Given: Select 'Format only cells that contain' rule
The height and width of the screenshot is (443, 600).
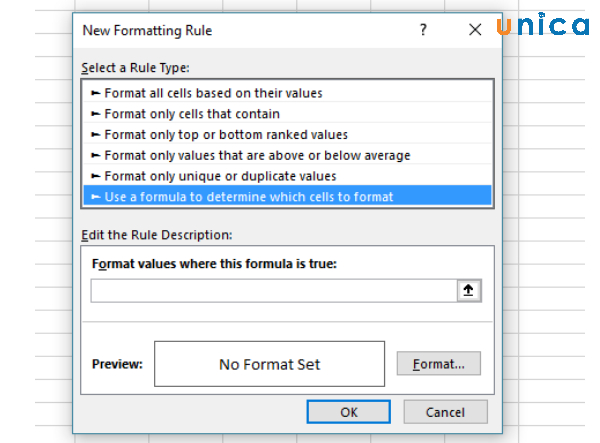Looking at the screenshot, I should (x=190, y=113).
